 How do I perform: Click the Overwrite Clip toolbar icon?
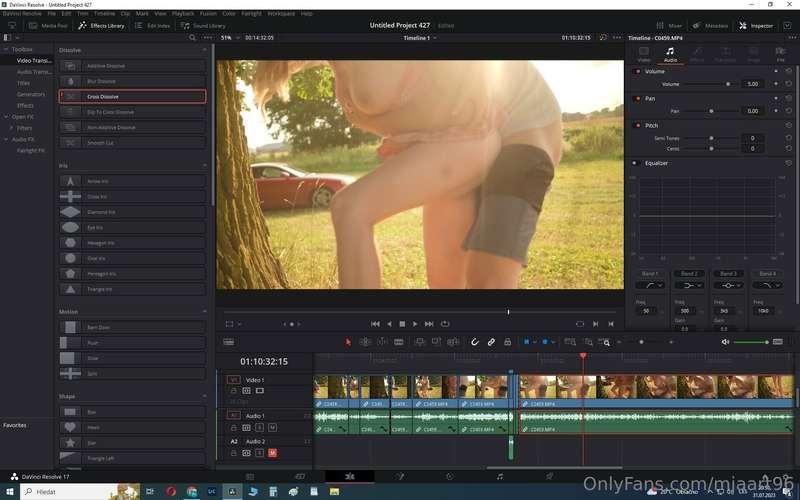click(436, 342)
